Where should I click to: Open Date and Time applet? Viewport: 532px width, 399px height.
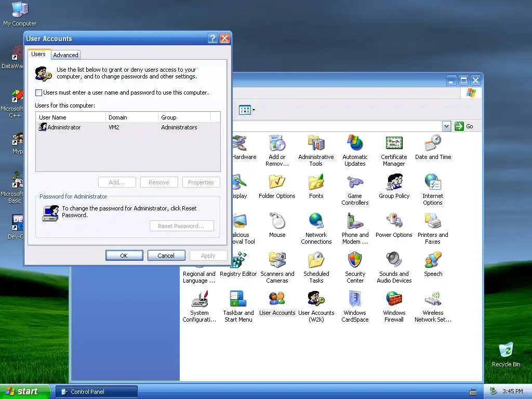(x=433, y=148)
